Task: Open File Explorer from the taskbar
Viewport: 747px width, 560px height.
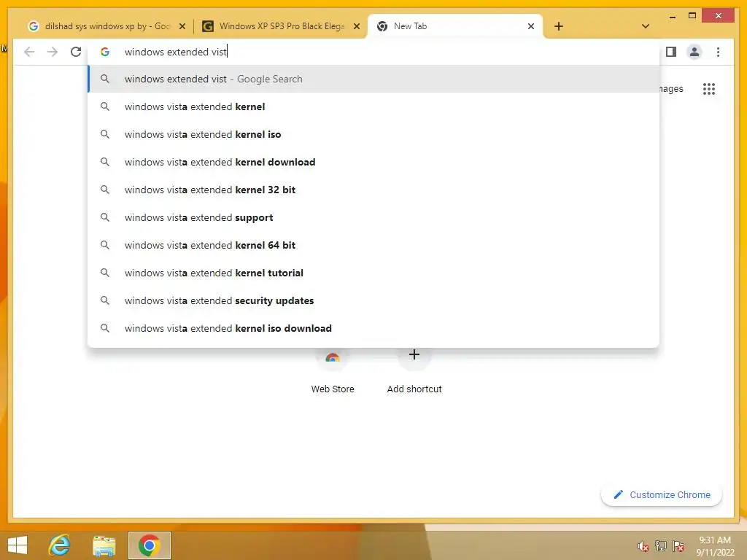Action: pyautogui.click(x=104, y=545)
